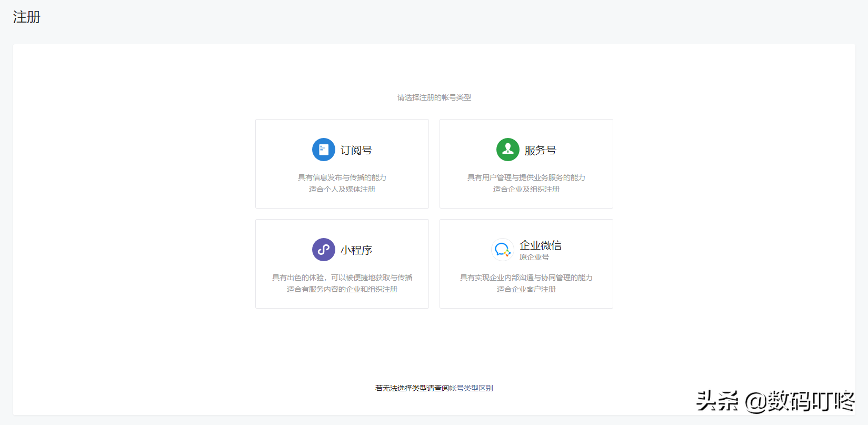Open the 帐号类型区别 link
This screenshot has width=868, height=425.
tap(471, 388)
